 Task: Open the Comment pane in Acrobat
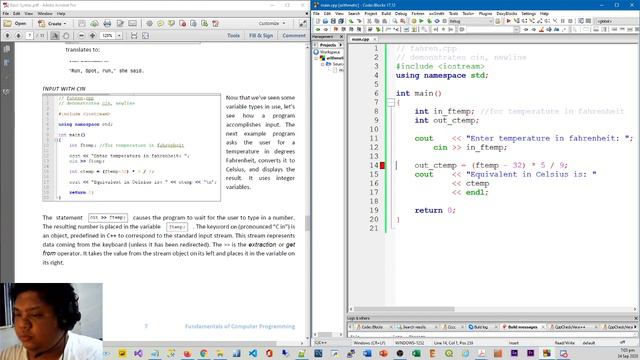click(294, 36)
